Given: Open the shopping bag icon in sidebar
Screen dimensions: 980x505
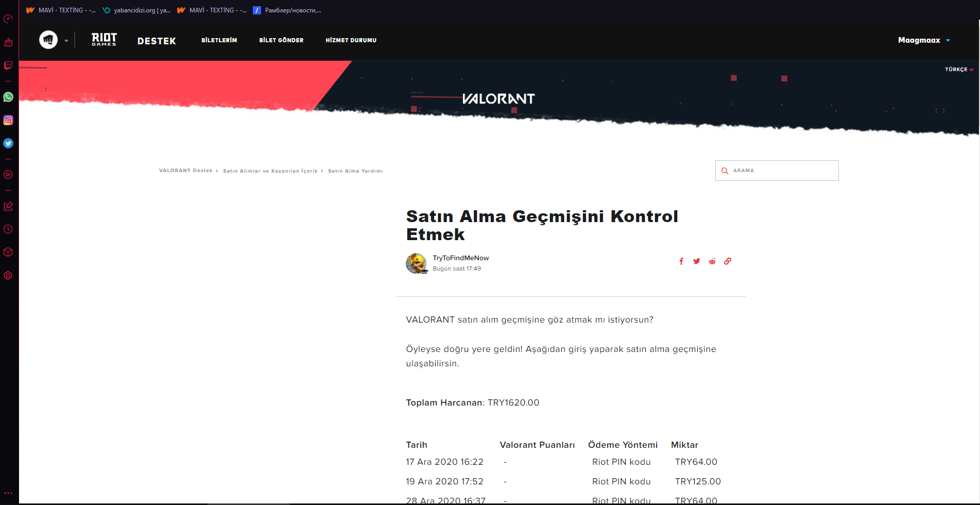Looking at the screenshot, I should [8, 42].
